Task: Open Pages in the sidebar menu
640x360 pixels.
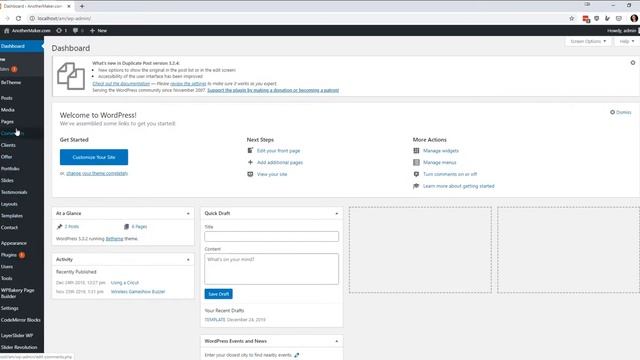Action: pyautogui.click(x=22, y=122)
